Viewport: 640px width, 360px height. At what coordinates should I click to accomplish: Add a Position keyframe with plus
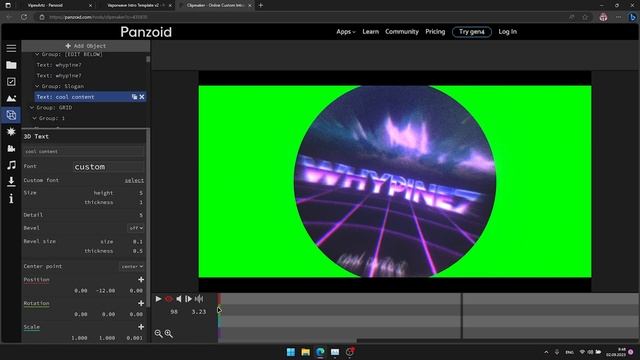pos(141,280)
